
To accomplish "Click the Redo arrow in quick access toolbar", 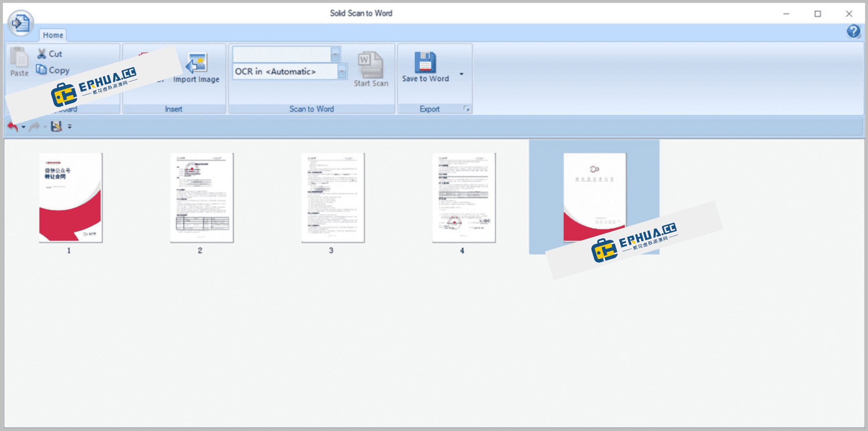I will click(x=34, y=127).
